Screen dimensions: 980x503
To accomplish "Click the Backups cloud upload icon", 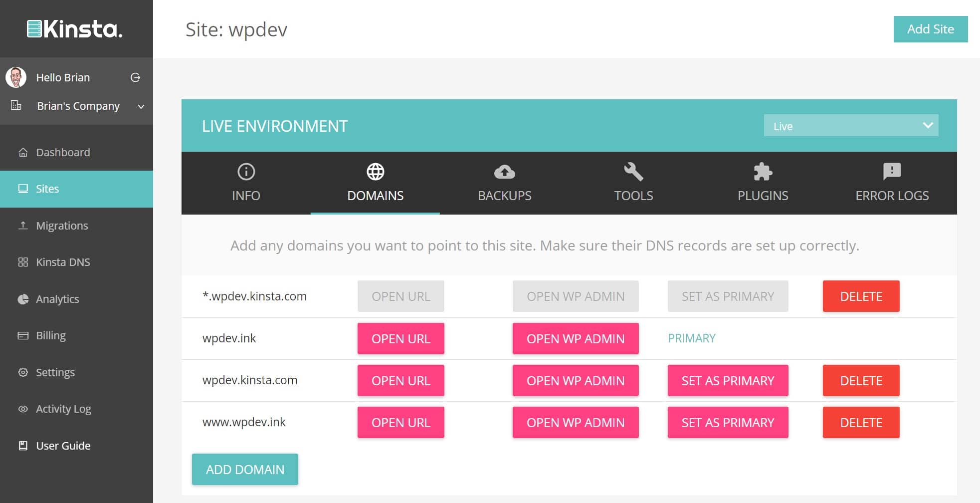I will point(504,172).
